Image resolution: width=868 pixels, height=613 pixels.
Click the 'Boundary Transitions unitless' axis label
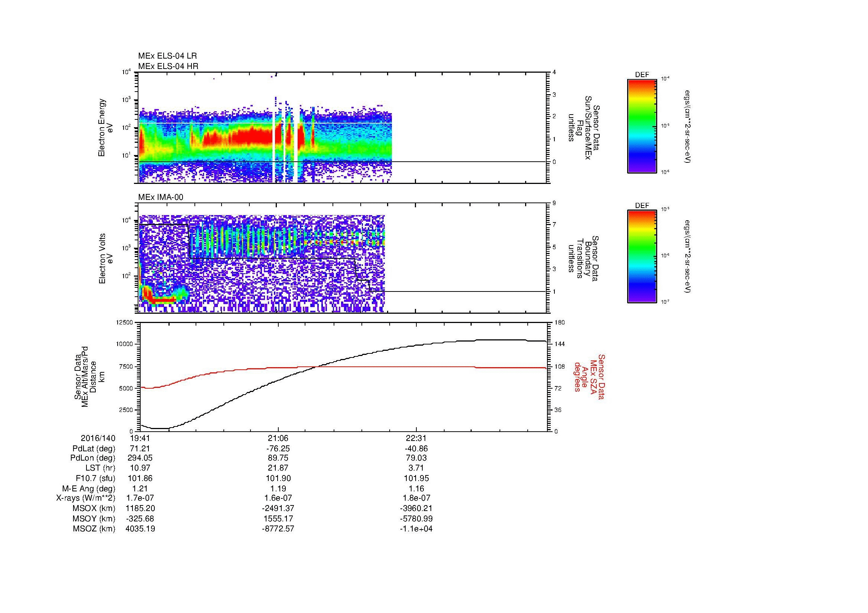[x=583, y=259]
